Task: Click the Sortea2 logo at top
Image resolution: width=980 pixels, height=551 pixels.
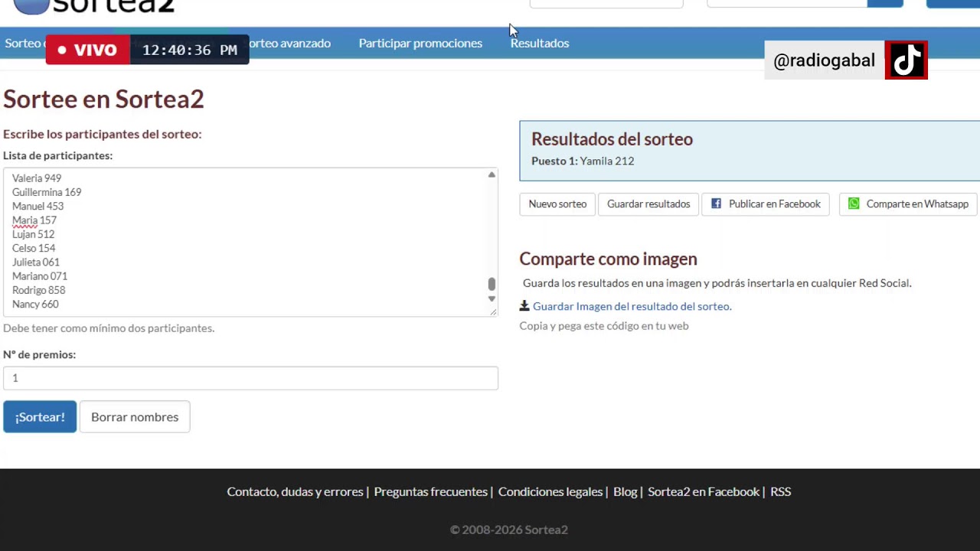Action: click(94, 7)
